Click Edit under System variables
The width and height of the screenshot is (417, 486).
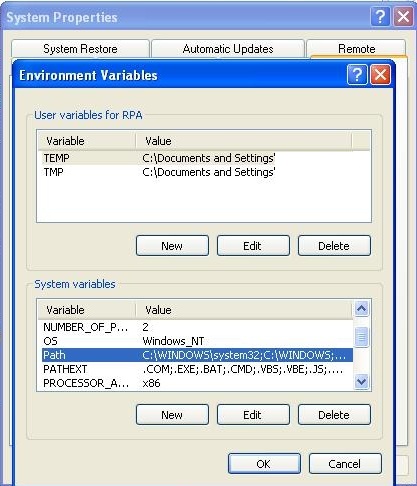(x=253, y=415)
